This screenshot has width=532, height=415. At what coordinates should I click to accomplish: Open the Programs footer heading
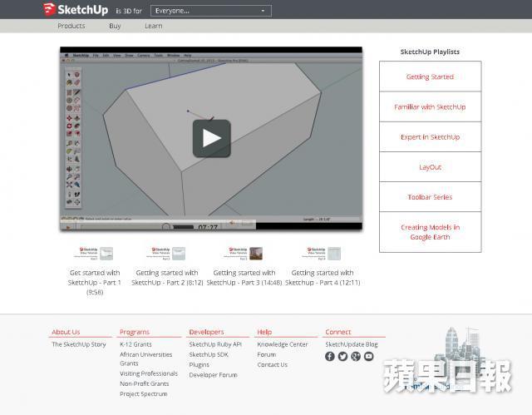(135, 332)
